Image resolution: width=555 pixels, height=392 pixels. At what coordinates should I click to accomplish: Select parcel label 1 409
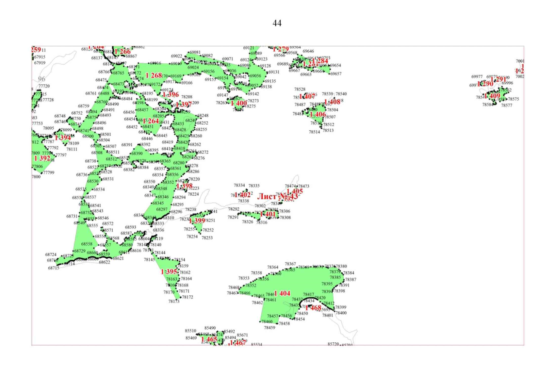492,96
